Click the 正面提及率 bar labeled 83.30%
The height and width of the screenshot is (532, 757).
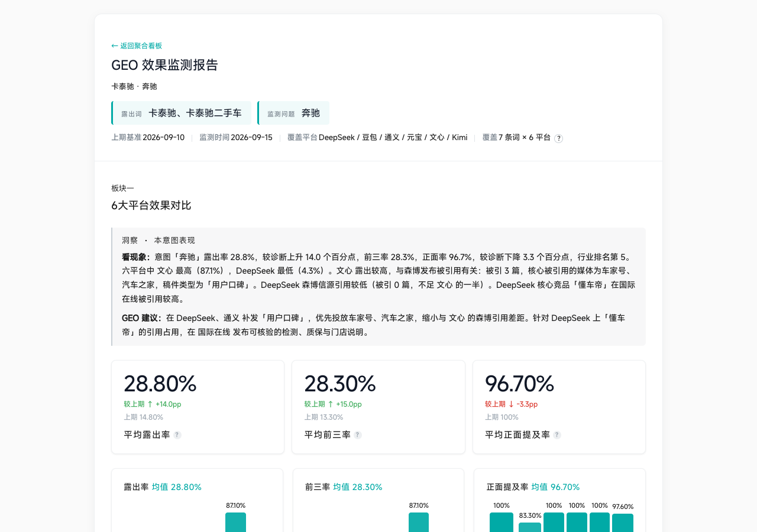pyautogui.click(x=530, y=527)
